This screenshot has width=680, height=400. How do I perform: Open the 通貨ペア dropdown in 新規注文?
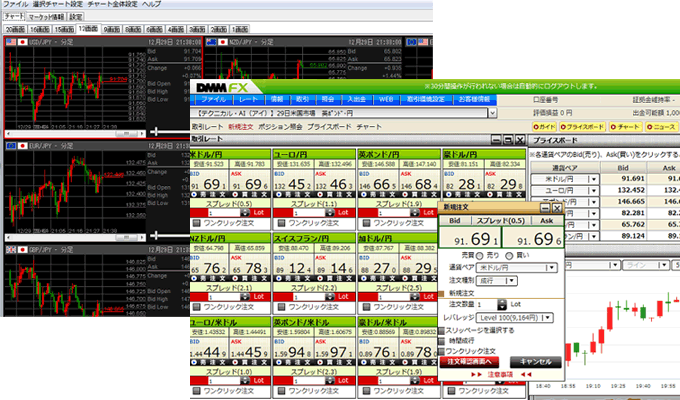pos(516,268)
